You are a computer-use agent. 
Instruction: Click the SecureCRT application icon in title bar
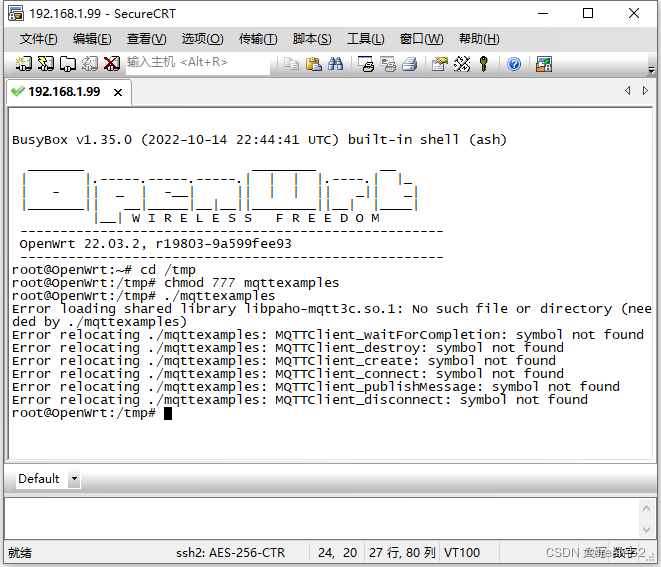(x=16, y=13)
